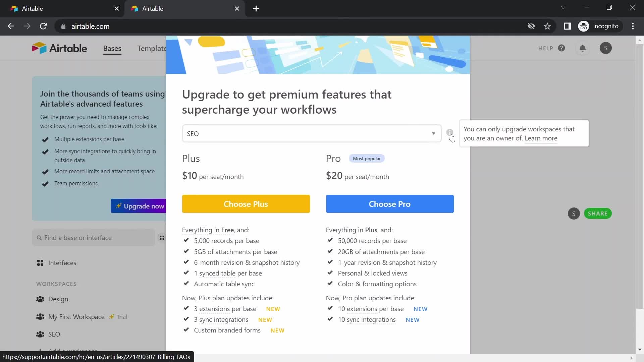
Task: Expand the SEO workspace dropdown arrow
Action: [x=433, y=133]
